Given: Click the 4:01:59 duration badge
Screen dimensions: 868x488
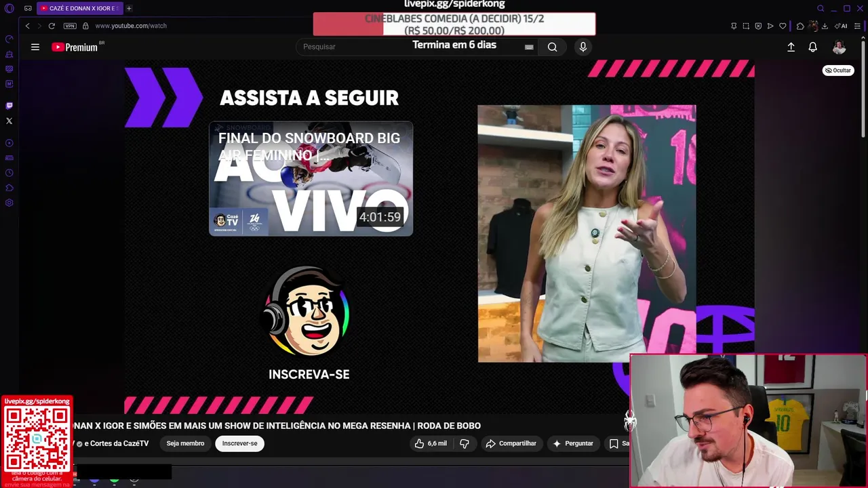Looking at the screenshot, I should coord(380,217).
